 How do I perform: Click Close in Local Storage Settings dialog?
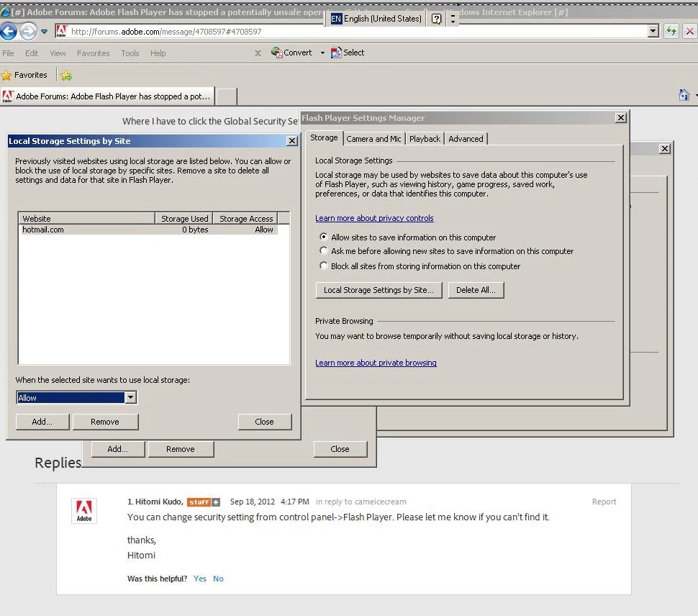point(264,422)
